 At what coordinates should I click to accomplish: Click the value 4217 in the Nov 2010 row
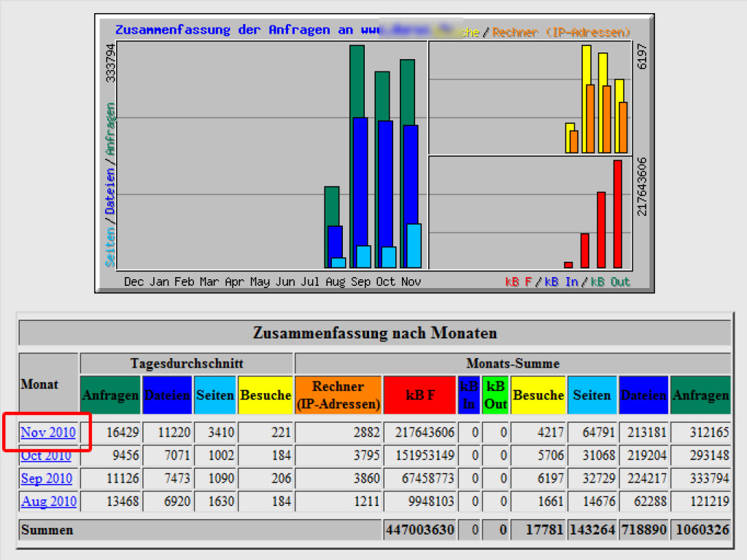point(551,432)
